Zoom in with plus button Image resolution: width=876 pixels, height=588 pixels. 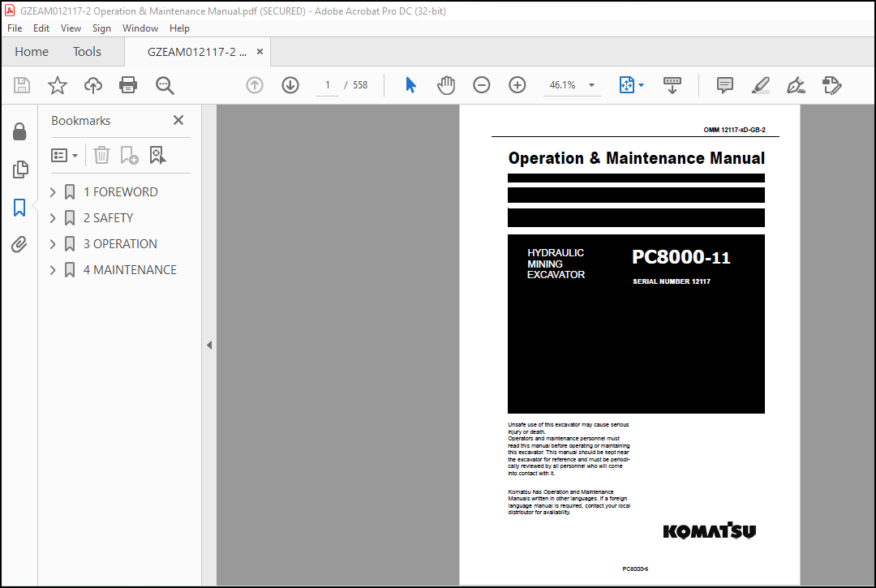coord(517,85)
